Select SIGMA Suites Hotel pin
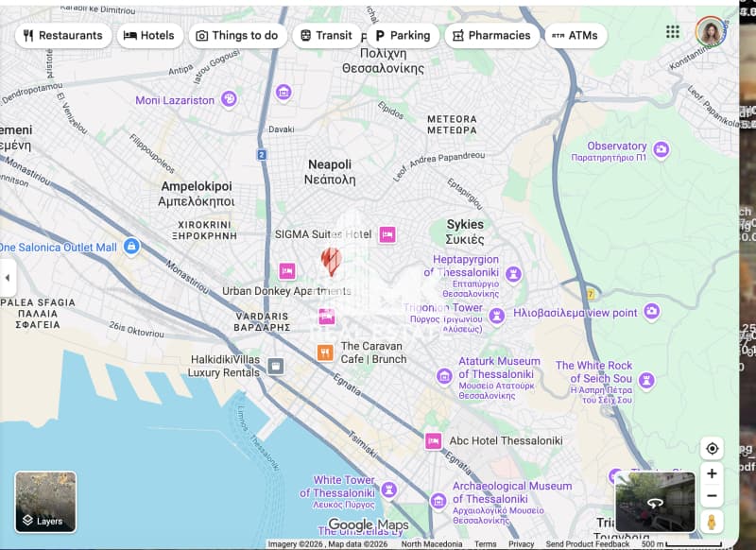This screenshot has height=550, width=756. [x=387, y=234]
